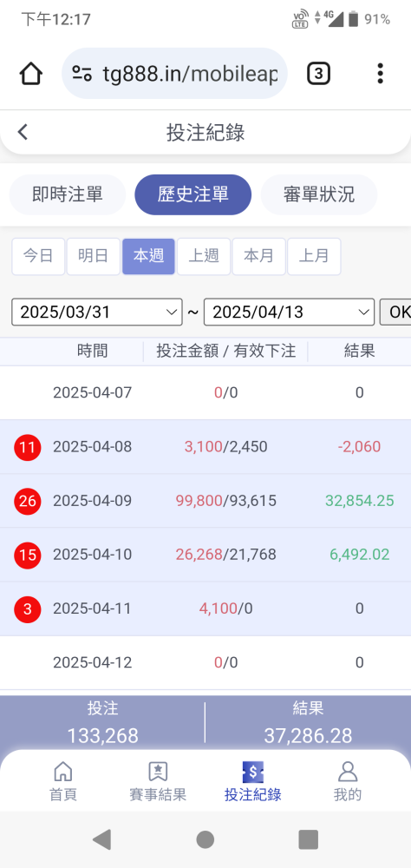Tap the 首頁 home icon in bottom navigation
The width and height of the screenshot is (411, 868).
[x=62, y=771]
